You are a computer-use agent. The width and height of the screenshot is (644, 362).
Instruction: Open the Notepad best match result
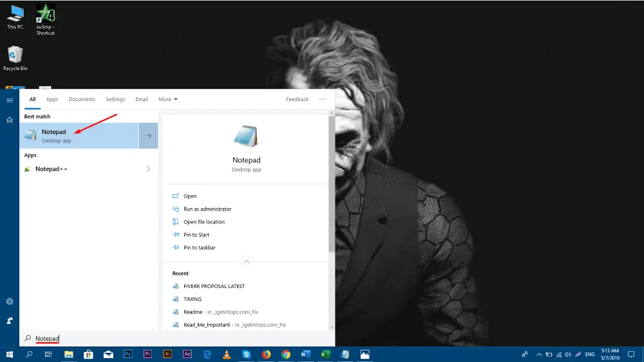click(79, 135)
